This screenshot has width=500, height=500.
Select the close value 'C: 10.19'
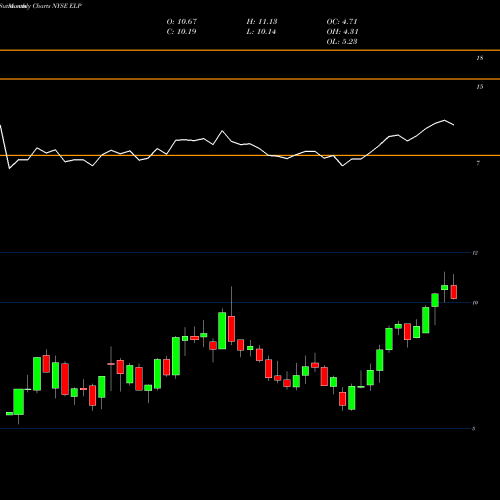(181, 32)
